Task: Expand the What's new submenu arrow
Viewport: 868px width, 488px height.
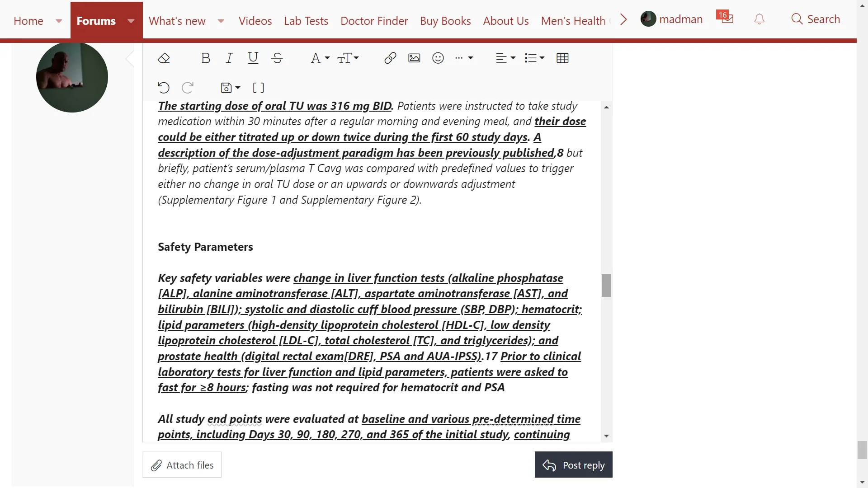Action: tap(221, 21)
